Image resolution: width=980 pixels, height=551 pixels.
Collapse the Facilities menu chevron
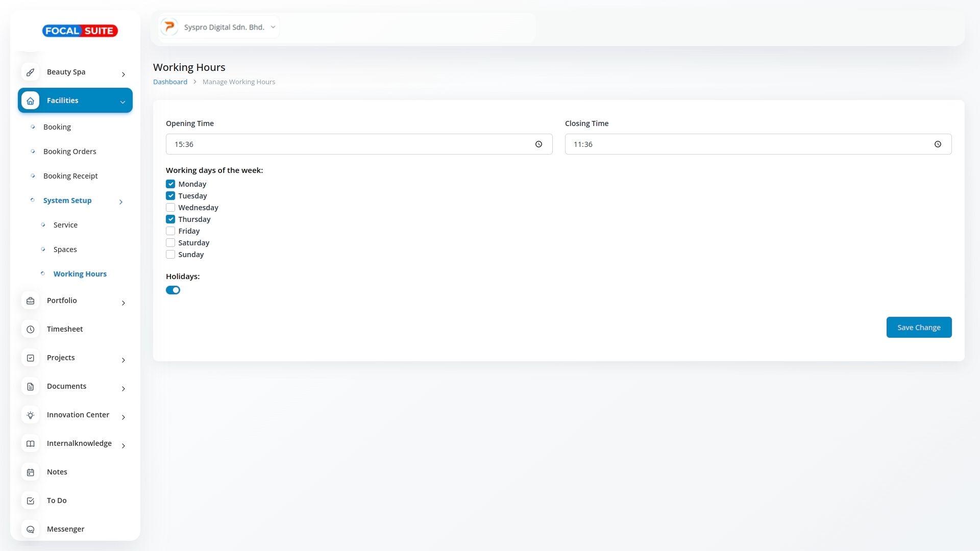coord(122,102)
